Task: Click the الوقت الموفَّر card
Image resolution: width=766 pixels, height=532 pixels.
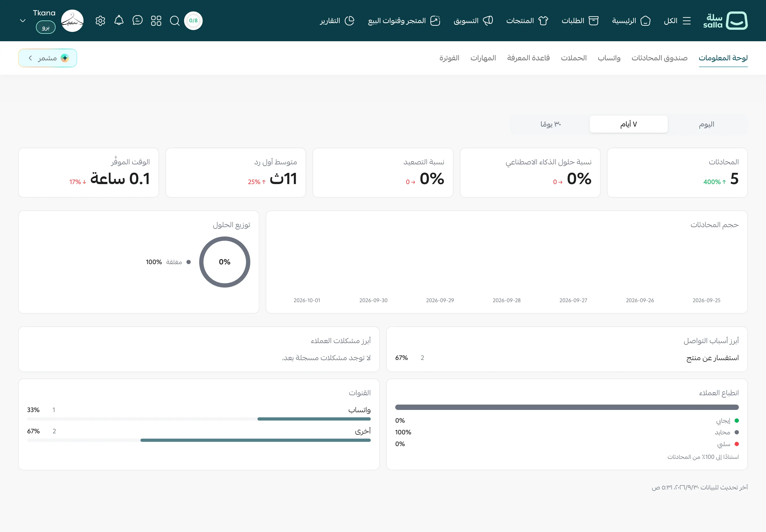Action: (88, 173)
